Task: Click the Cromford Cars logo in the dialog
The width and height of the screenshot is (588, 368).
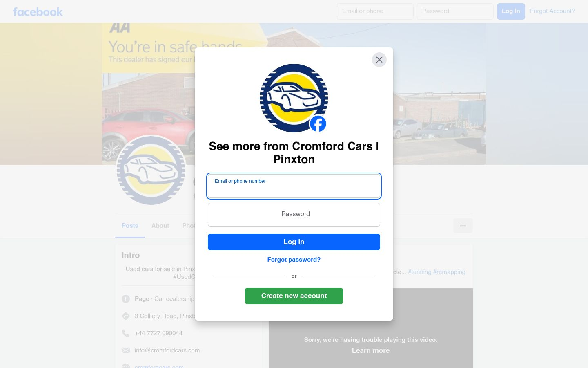Action: [x=294, y=98]
